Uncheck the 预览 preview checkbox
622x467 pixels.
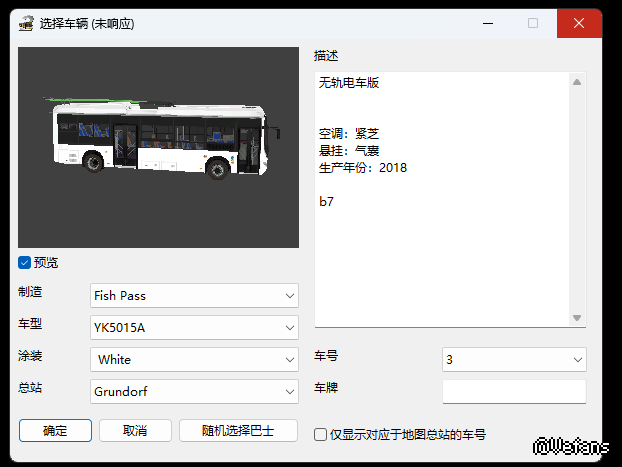pos(25,263)
